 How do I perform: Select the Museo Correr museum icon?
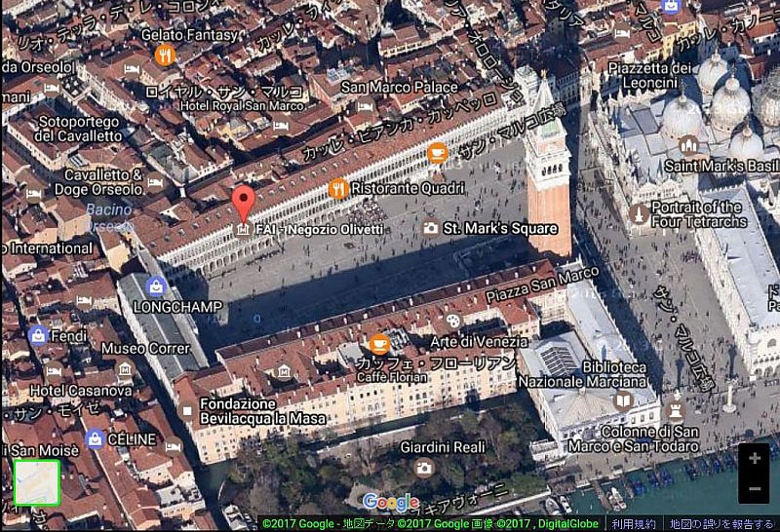tap(125, 369)
